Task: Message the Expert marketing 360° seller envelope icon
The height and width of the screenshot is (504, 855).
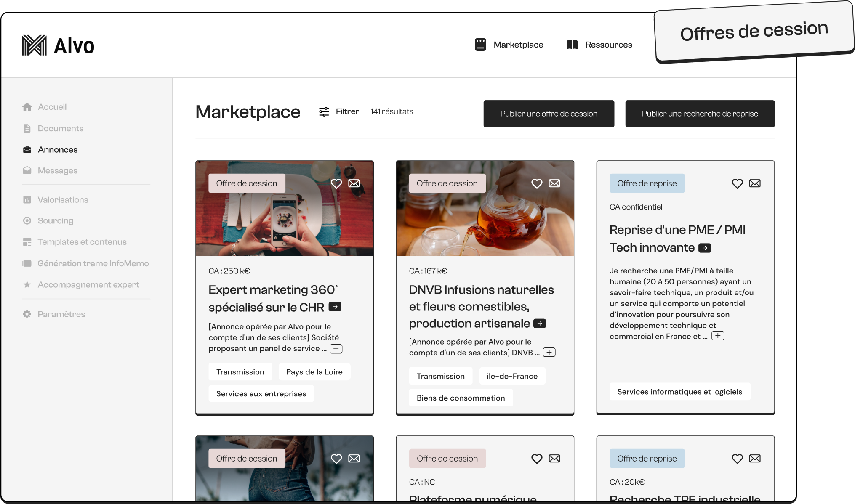Action: [354, 183]
